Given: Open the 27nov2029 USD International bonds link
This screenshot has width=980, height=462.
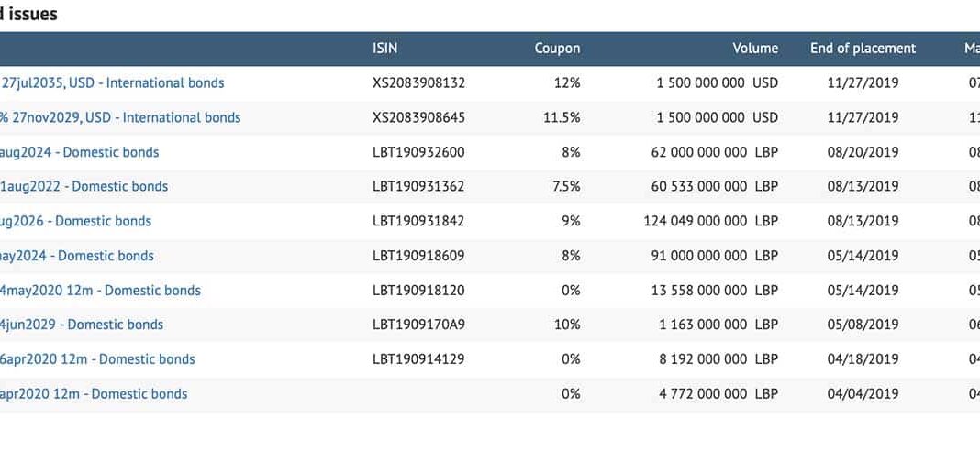Looking at the screenshot, I should tap(121, 117).
